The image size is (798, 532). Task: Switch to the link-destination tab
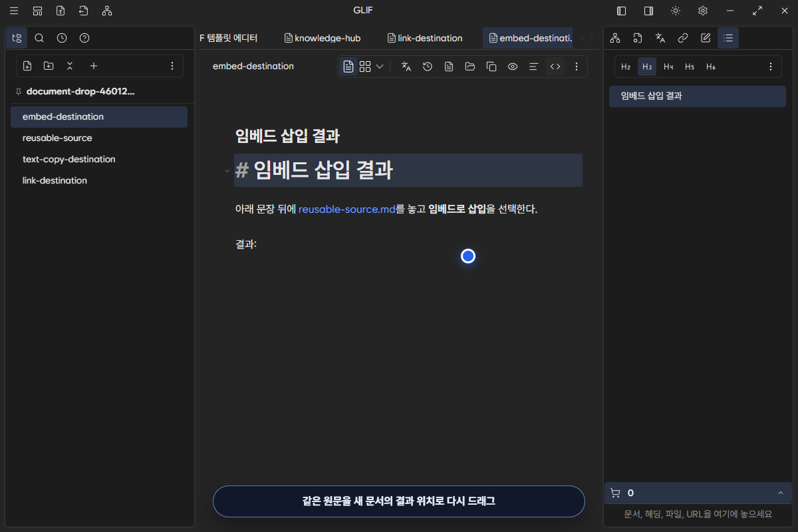pyautogui.click(x=424, y=38)
